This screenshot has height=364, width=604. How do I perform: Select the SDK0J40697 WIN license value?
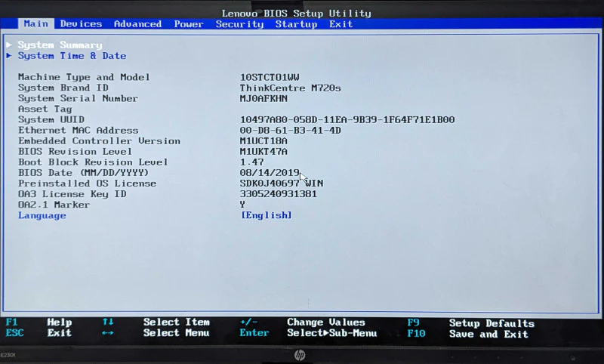coord(282,184)
